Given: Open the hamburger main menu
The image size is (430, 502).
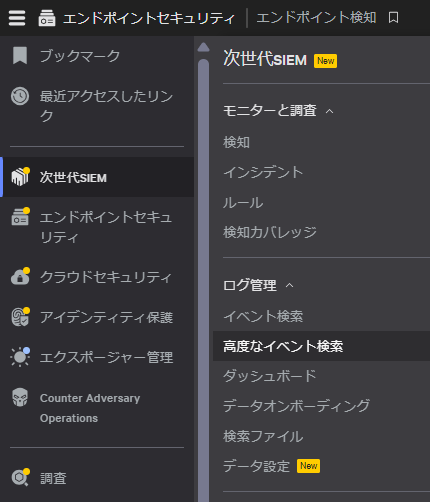Looking at the screenshot, I should coord(17,18).
